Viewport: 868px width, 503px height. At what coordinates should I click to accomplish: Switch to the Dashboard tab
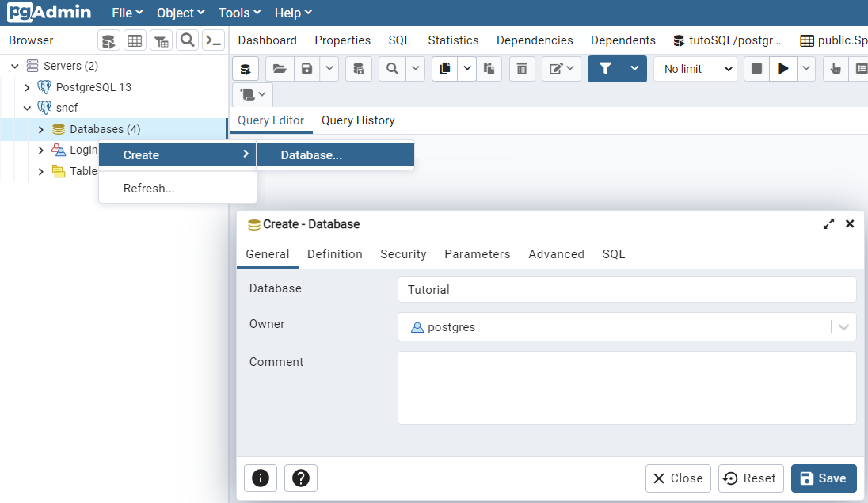coord(268,40)
